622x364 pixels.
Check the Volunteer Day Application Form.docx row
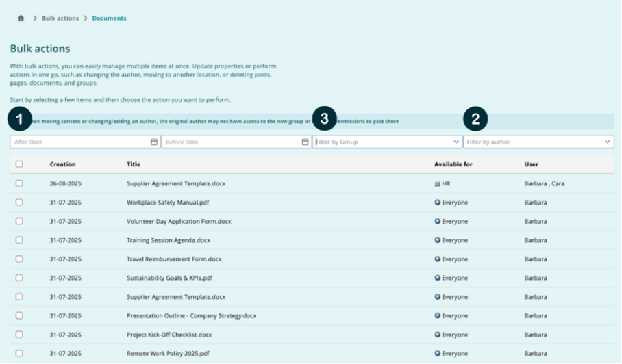click(x=19, y=221)
